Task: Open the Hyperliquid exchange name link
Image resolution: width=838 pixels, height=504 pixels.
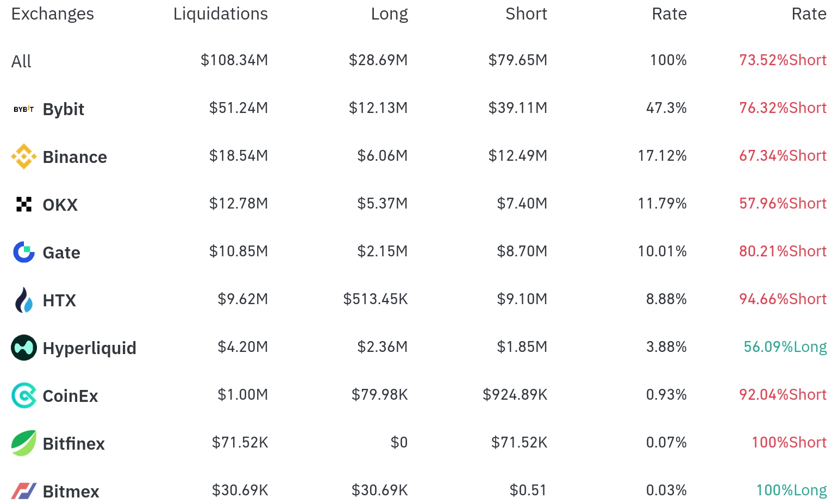Action: pos(89,348)
